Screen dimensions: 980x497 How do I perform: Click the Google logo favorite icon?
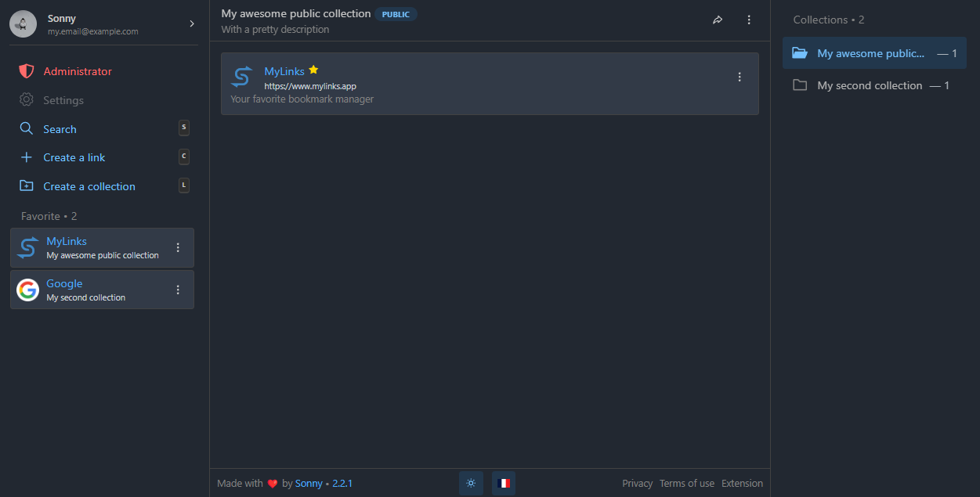click(27, 290)
